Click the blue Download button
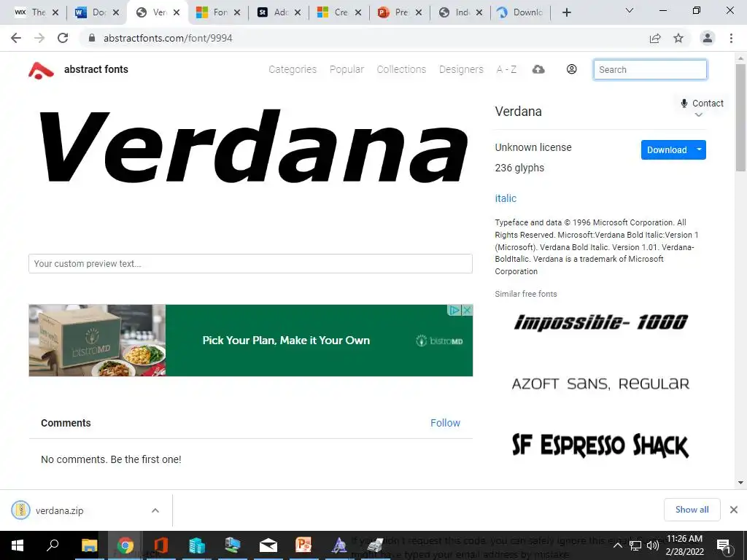747x560 pixels. pyautogui.click(x=667, y=149)
